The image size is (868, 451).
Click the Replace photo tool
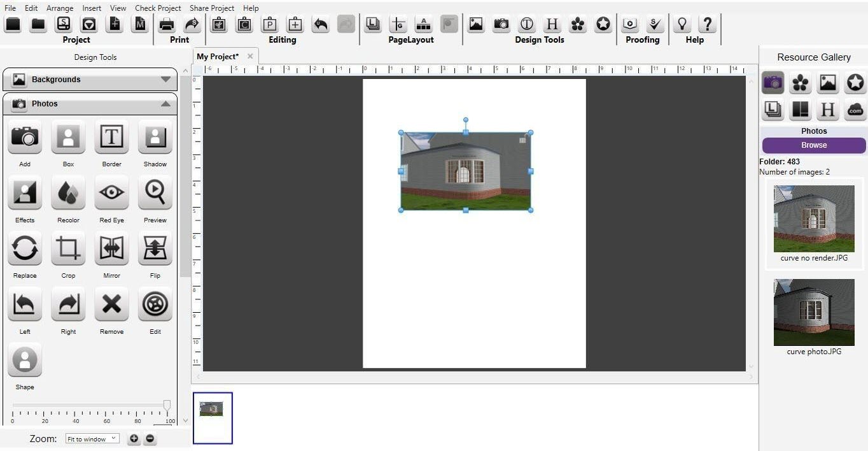click(x=25, y=248)
